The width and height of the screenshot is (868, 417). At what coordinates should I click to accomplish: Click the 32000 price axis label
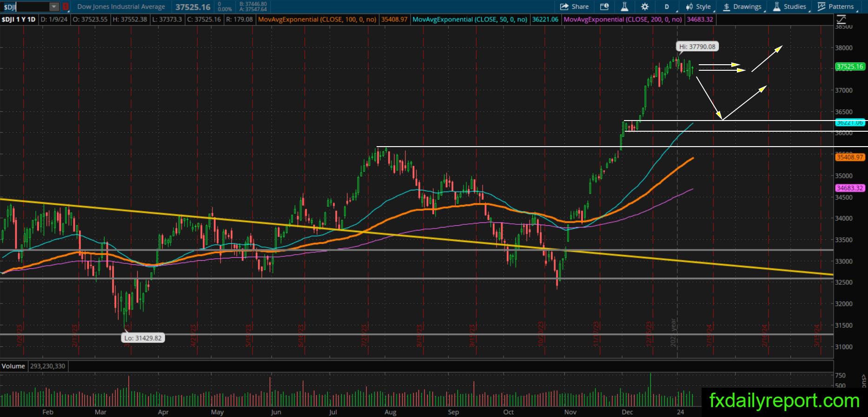click(844, 304)
